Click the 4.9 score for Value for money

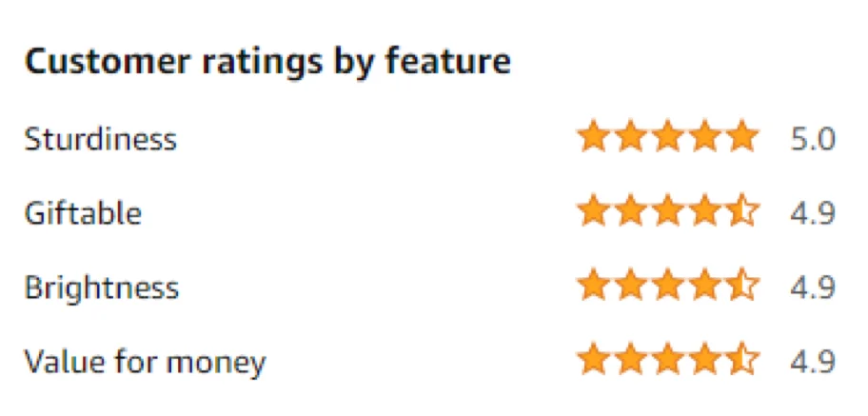(812, 362)
